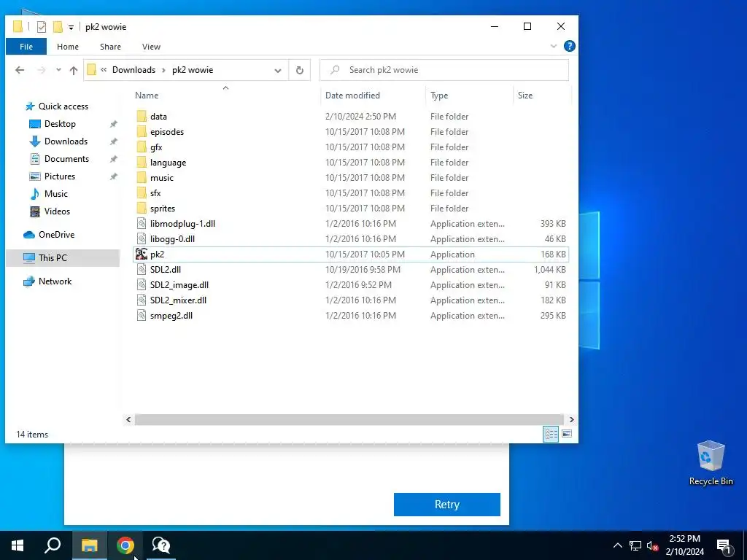The height and width of the screenshot is (560, 747).
Task: Open taskbar search magnifier
Action: click(x=53, y=545)
